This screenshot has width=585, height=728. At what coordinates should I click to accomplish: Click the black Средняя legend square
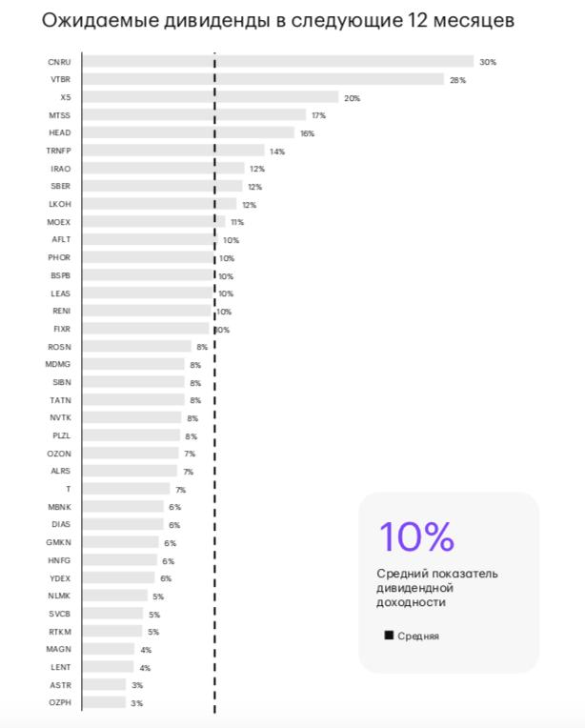[389, 636]
